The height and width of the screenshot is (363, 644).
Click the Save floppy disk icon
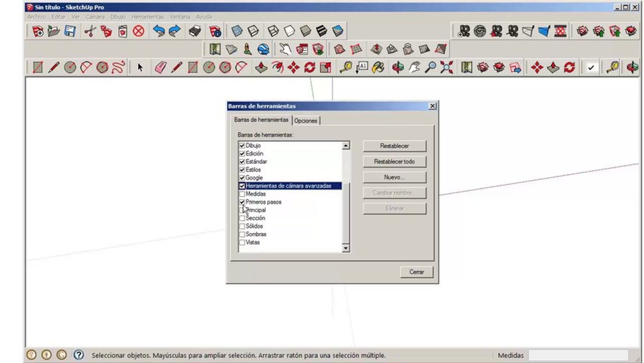pyautogui.click(x=69, y=31)
